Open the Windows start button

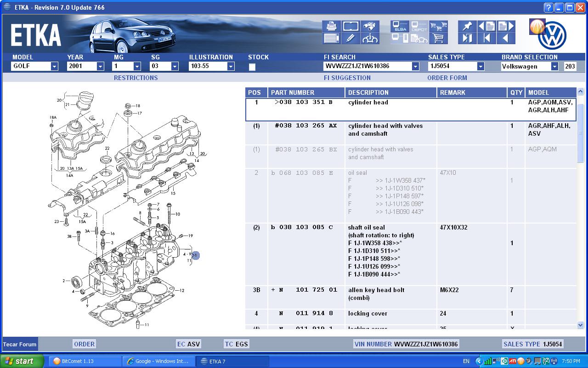tap(22, 361)
